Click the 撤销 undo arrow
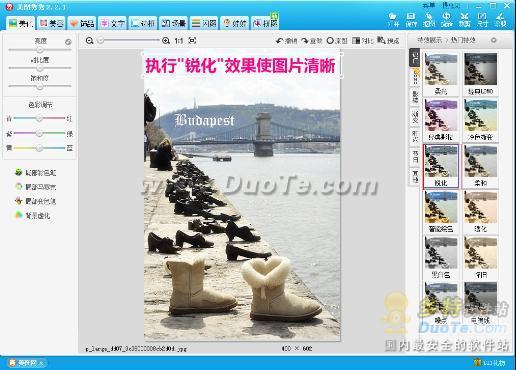 [287, 41]
